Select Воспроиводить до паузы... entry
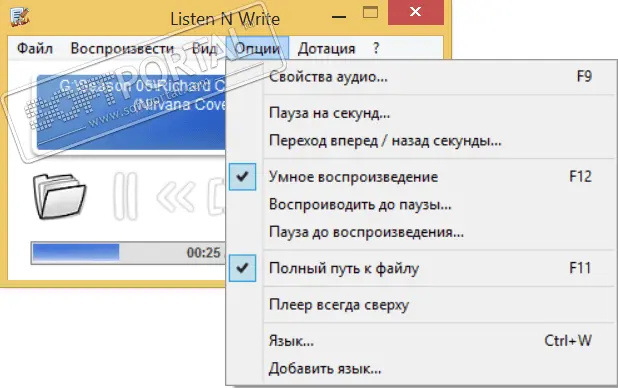The width and height of the screenshot is (618, 388). (x=421, y=205)
